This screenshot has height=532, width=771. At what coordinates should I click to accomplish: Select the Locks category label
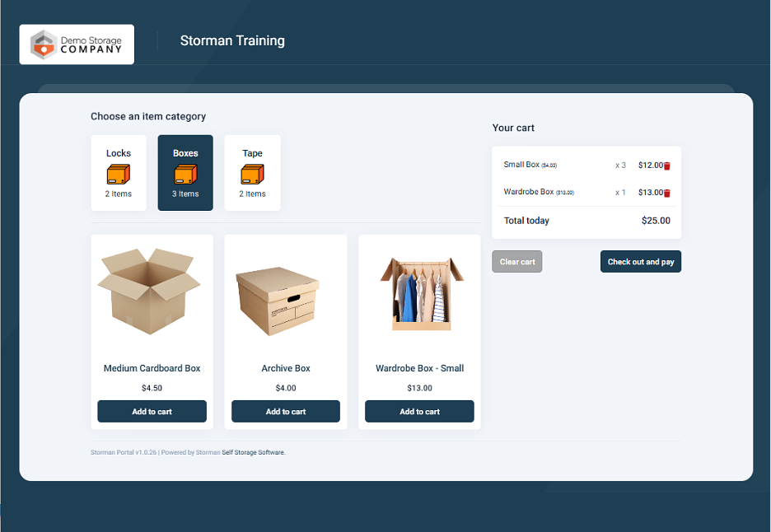click(119, 153)
